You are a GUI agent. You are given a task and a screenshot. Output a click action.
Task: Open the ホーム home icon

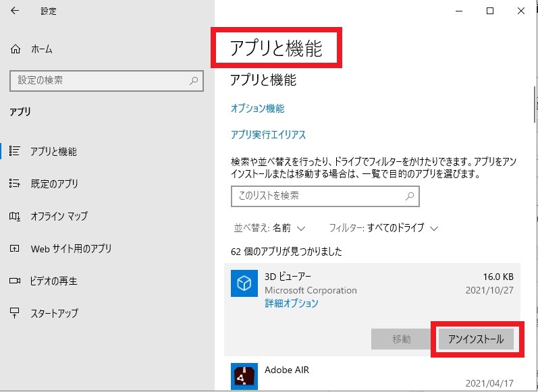pos(16,49)
